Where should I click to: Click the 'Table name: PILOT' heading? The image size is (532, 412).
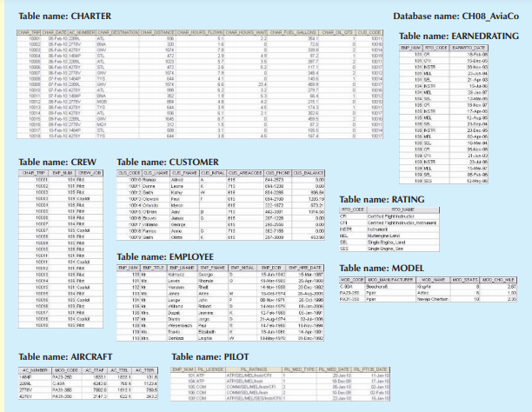210,356
